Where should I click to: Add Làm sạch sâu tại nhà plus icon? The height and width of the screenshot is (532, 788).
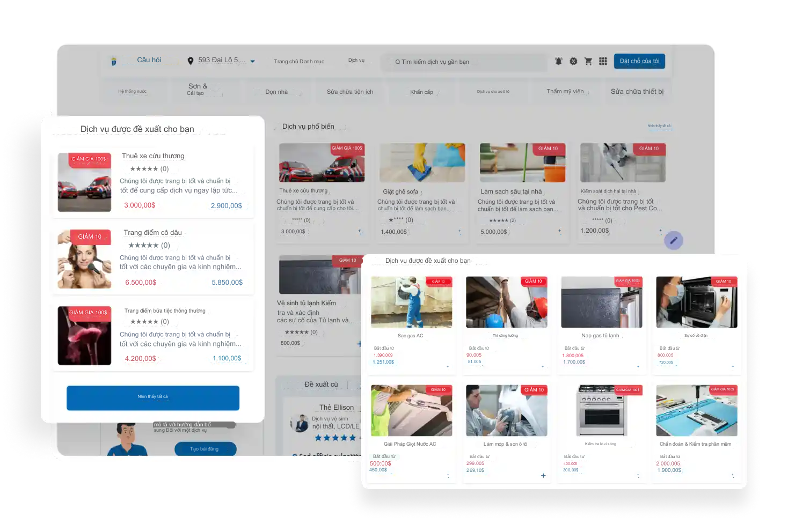pos(559,231)
